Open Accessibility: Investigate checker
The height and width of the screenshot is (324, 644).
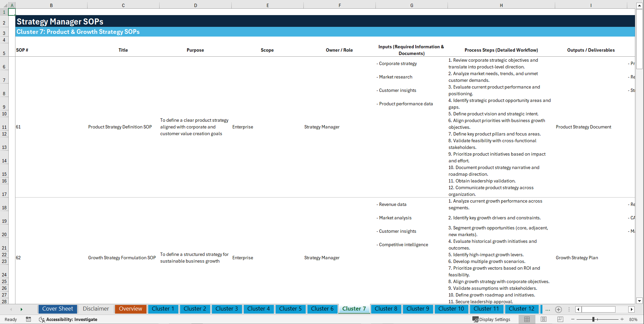[x=68, y=319]
